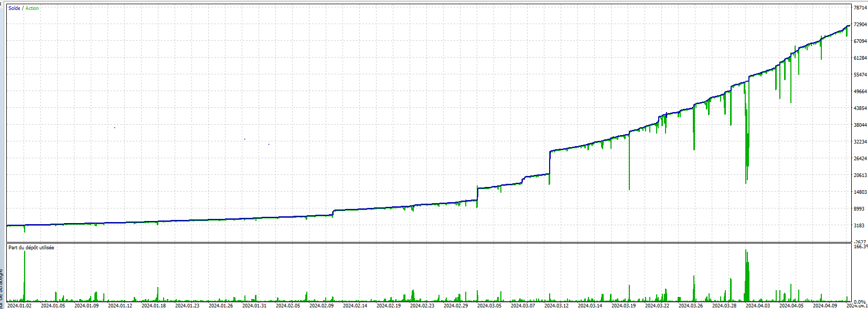Click the 2024.04.05 date label
The image size is (868, 309).
click(791, 306)
